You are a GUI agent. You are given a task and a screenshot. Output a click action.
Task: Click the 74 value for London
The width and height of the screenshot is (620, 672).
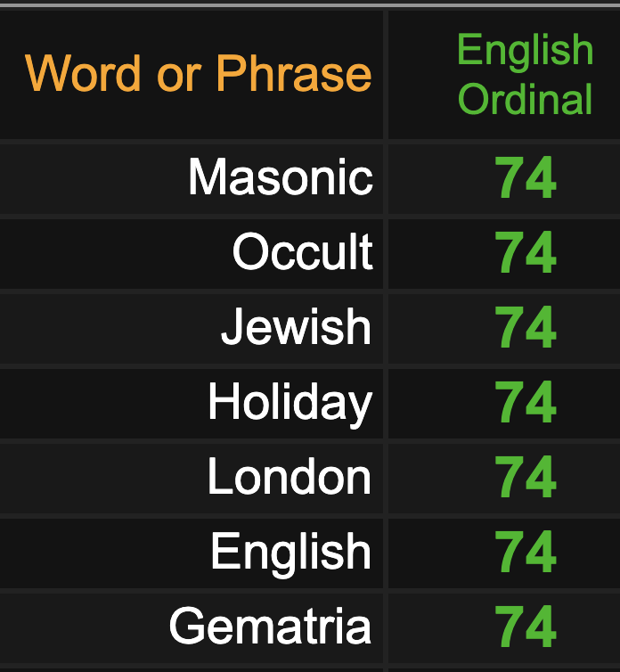point(526,477)
